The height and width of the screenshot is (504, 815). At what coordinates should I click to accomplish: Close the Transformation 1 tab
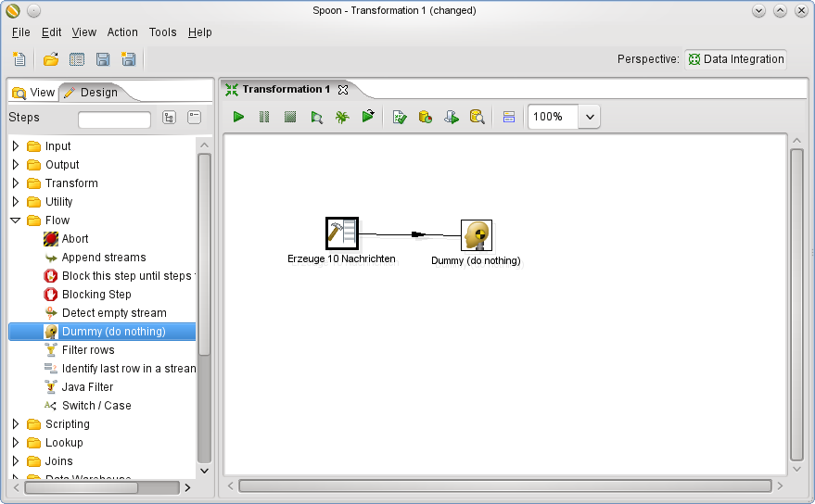[343, 90]
